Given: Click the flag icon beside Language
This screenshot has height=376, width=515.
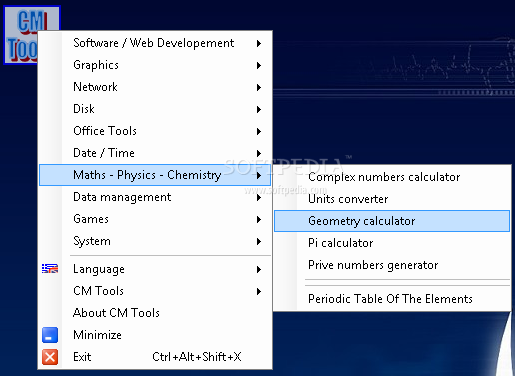Looking at the screenshot, I should [x=50, y=268].
